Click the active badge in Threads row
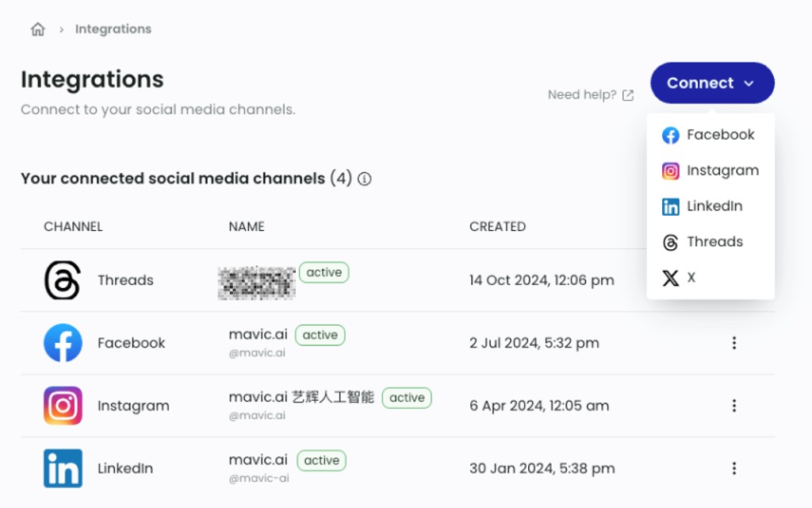This screenshot has width=812, height=508. click(324, 273)
